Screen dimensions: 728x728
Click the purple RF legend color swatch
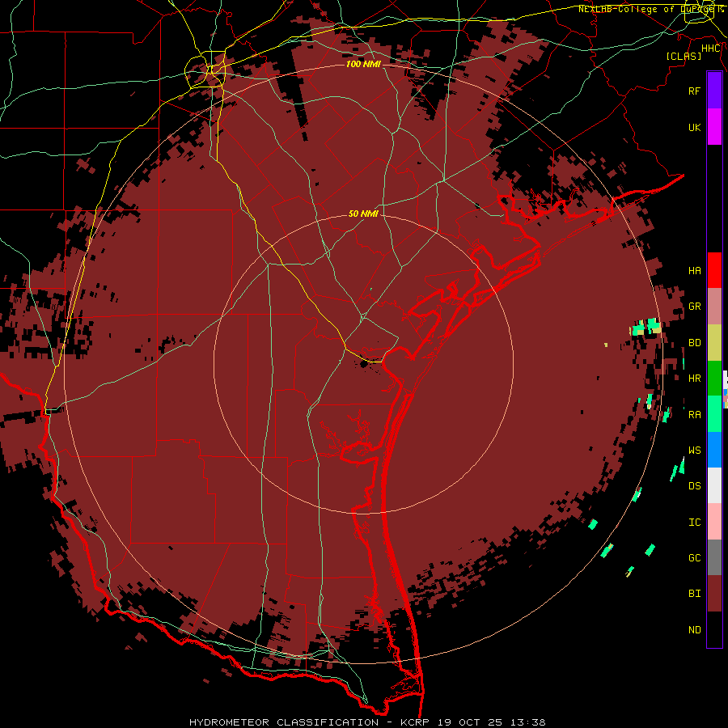(714, 91)
